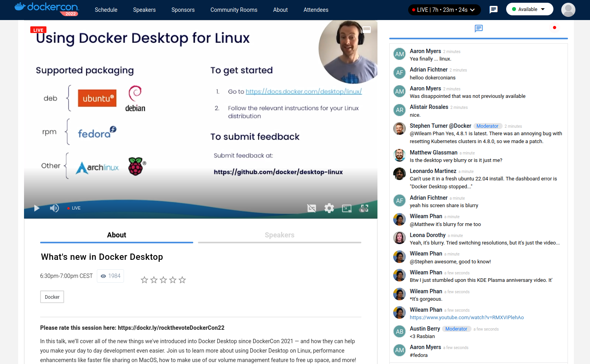This screenshot has width=590, height=364.
Task: Toggle closed captions on the video
Action: 311,208
